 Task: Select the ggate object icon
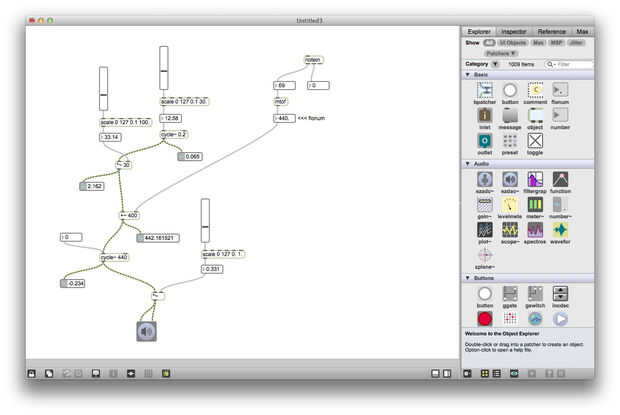click(x=510, y=294)
